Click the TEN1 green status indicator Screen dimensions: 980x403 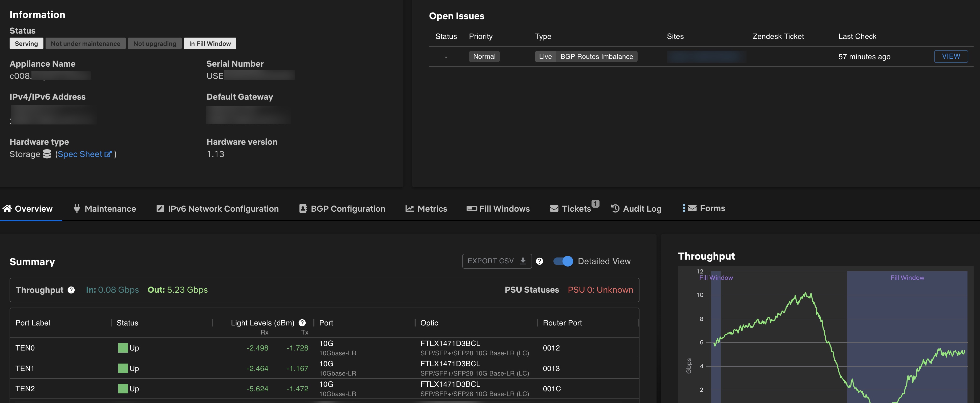(x=123, y=368)
